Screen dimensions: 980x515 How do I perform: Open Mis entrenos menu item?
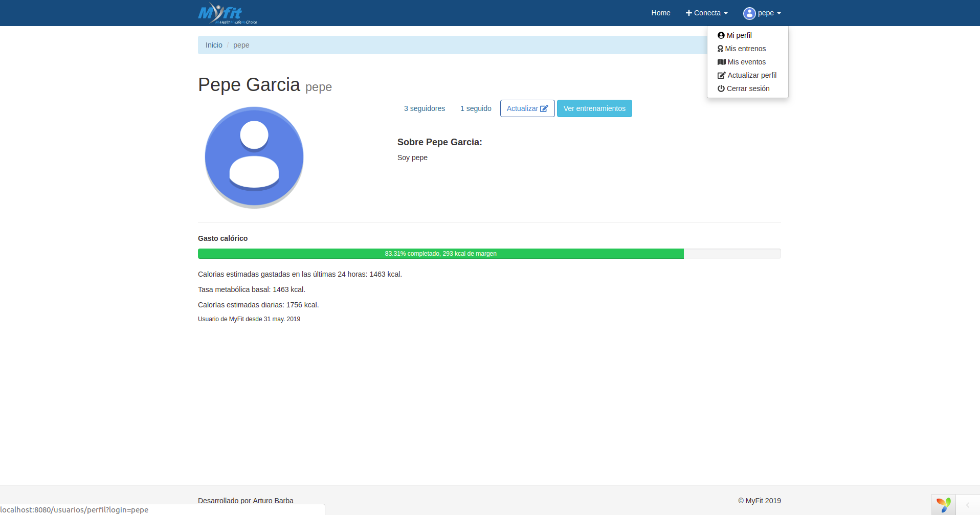pyautogui.click(x=747, y=49)
